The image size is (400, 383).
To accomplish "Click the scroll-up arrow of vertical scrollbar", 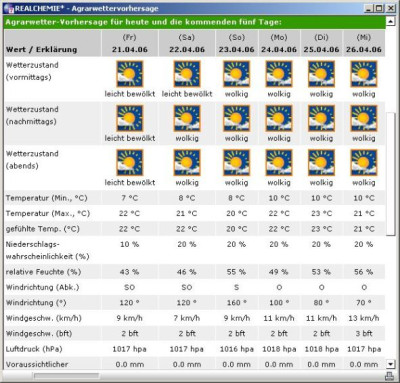I will click(x=390, y=22).
